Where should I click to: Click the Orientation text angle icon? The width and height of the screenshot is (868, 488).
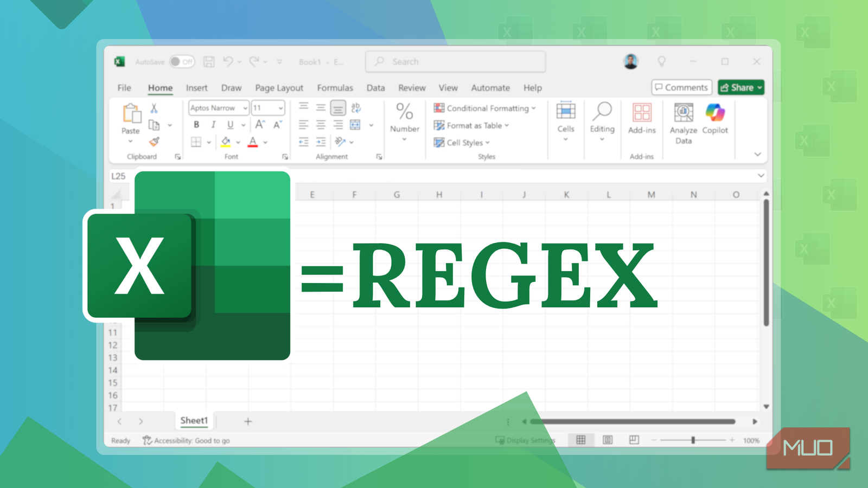[340, 142]
